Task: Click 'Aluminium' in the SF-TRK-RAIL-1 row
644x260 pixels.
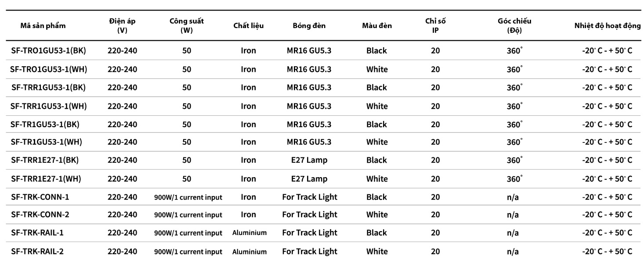Action: pos(249,233)
